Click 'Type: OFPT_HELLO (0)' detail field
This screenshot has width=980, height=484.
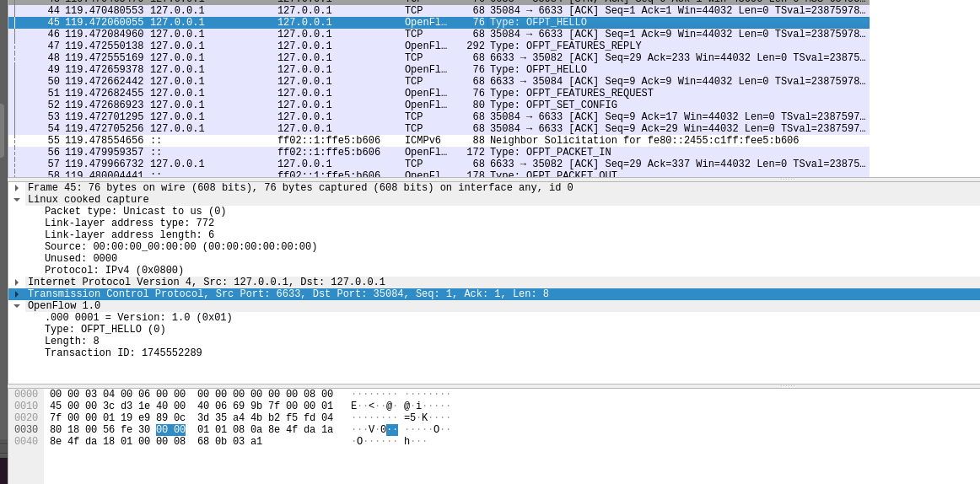[105, 330]
